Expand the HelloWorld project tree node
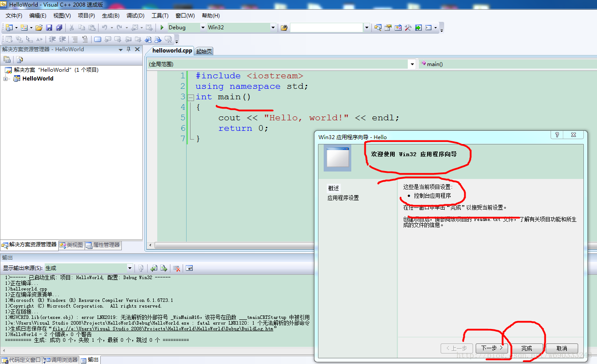Screen dimensions: 597x364 pos(6,79)
